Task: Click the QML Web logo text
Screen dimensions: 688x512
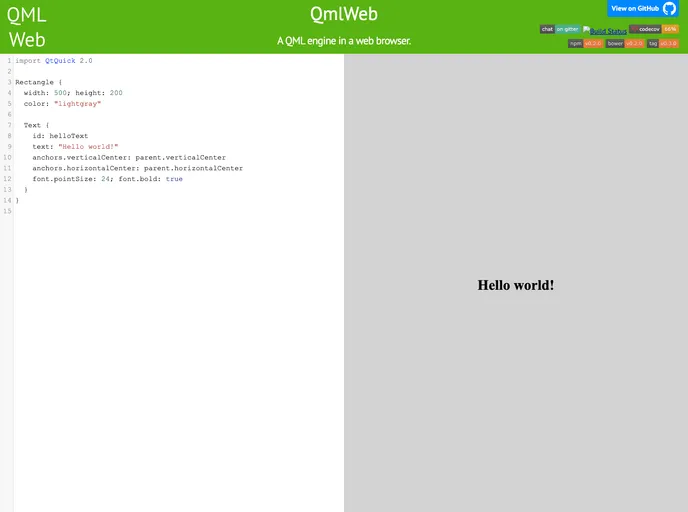Action: pos(27,27)
